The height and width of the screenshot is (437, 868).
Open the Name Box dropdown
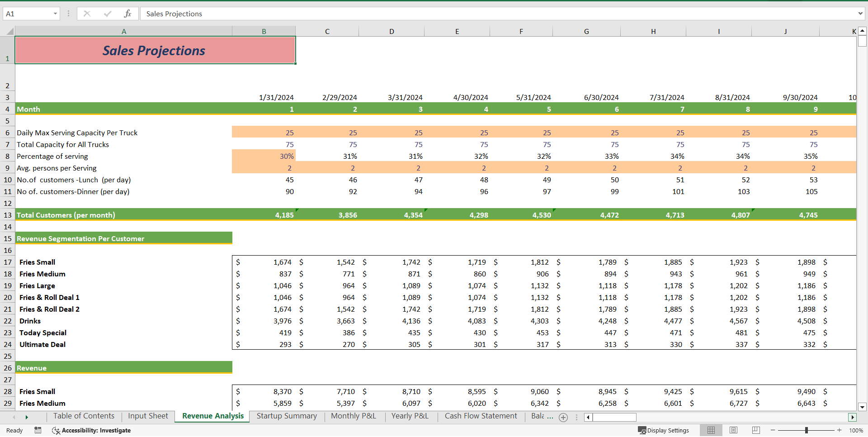pyautogui.click(x=56, y=14)
